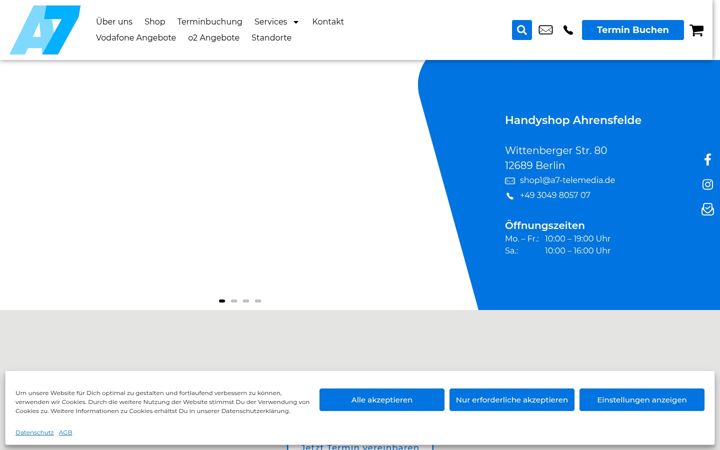
Task: Select the fourth slider dot
Action: tap(258, 301)
